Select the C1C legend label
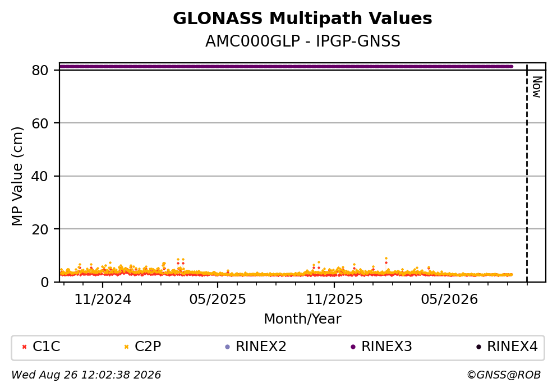 coord(46,346)
